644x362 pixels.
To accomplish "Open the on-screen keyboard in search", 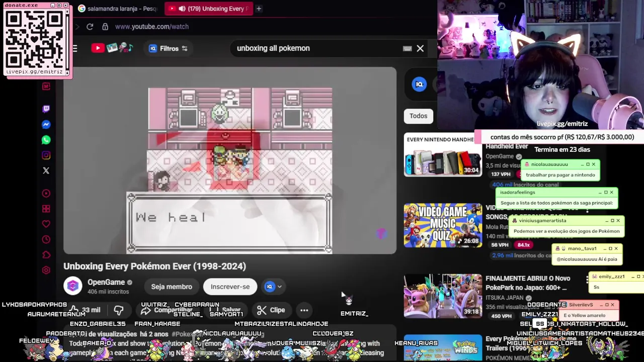I will 407,48.
